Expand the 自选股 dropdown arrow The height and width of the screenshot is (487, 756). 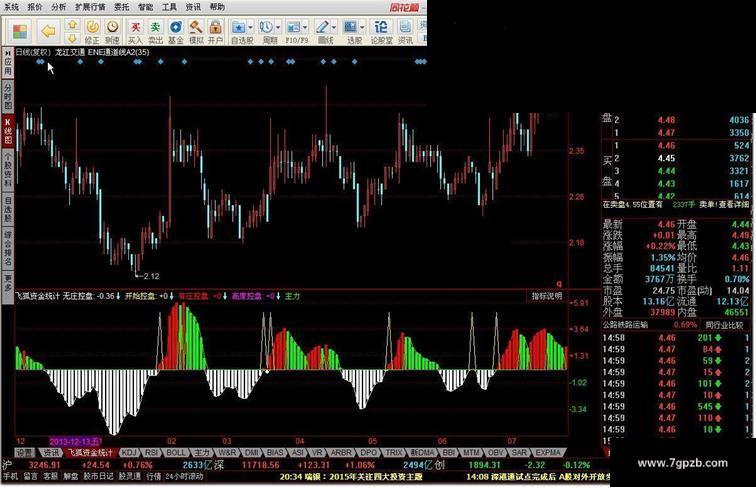pyautogui.click(x=250, y=27)
